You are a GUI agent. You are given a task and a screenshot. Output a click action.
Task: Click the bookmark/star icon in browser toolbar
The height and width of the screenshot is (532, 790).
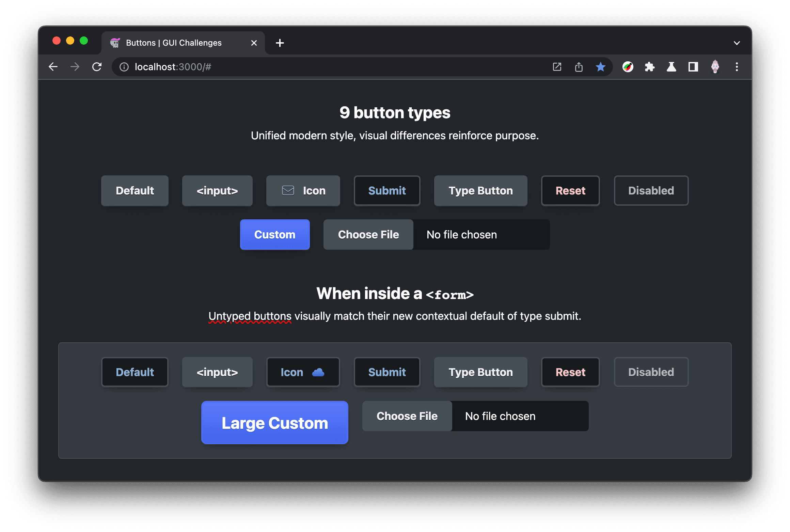click(602, 66)
